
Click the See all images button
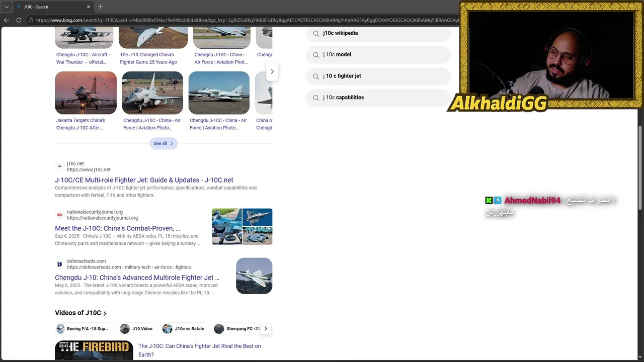pos(164,143)
